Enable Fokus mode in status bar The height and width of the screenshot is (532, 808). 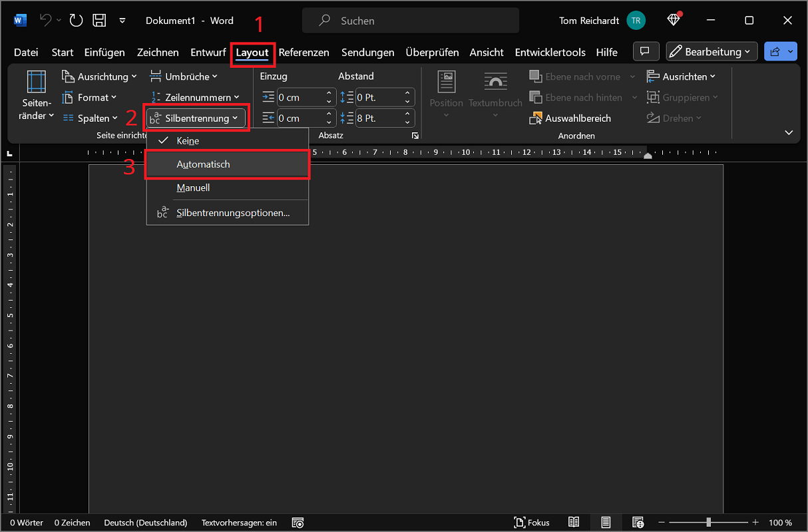tap(532, 523)
